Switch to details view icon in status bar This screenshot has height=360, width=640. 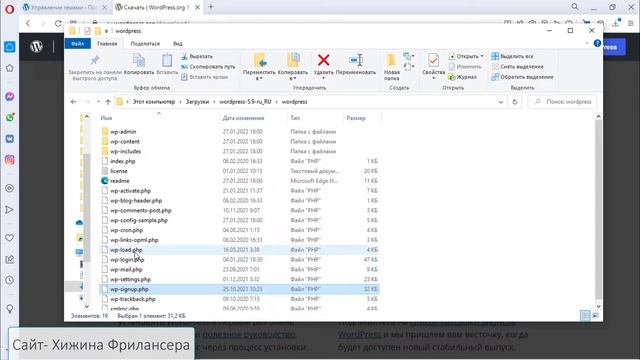[x=585, y=316]
